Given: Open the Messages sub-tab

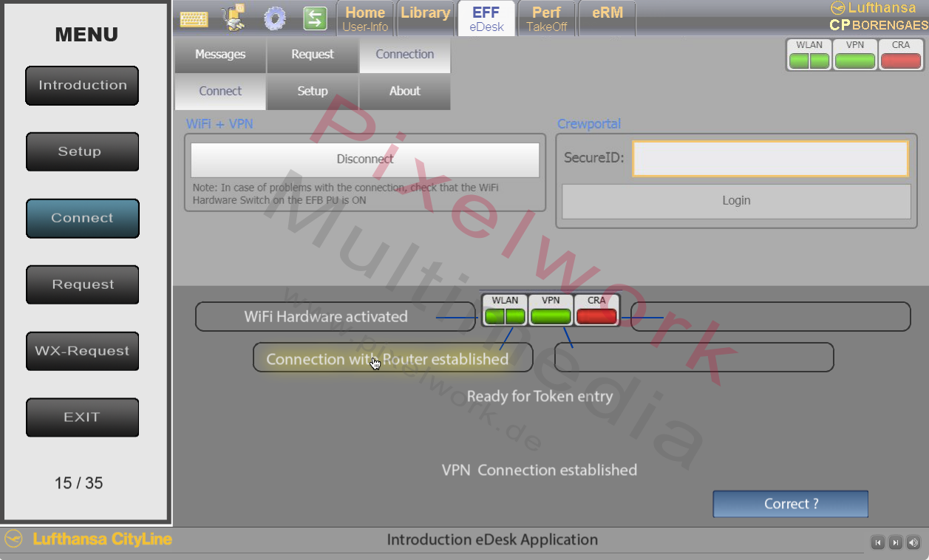Looking at the screenshot, I should point(220,55).
